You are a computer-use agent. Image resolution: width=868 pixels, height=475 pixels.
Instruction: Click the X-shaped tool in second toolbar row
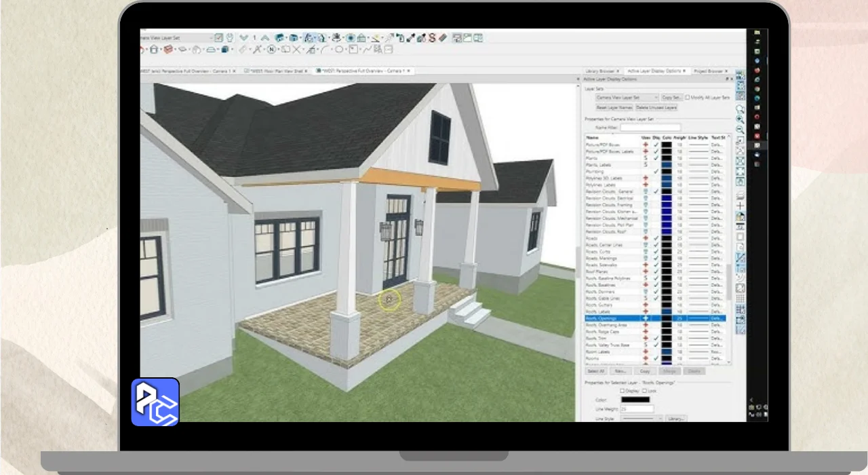[x=296, y=49]
